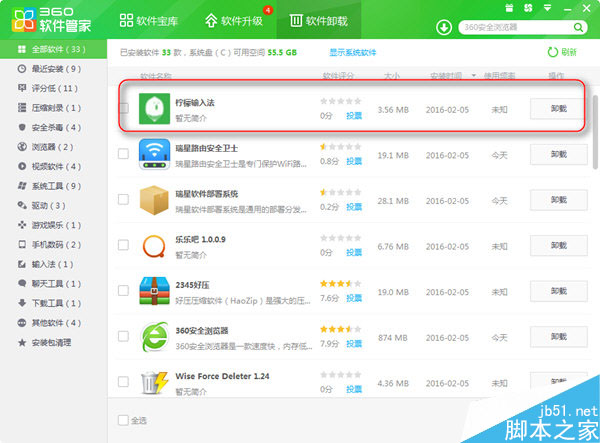
Task: Click 投票 link for 乐乐吧
Action: coord(354,252)
